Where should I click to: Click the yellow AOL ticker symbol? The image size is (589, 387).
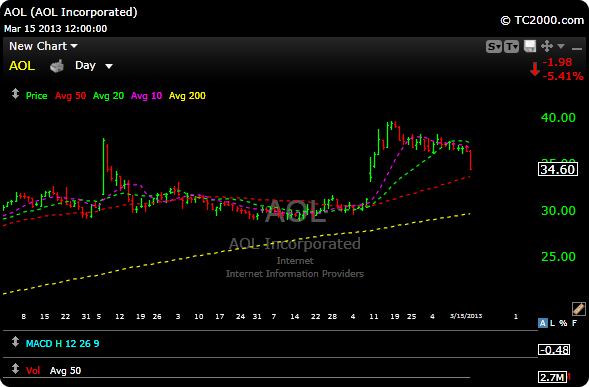[x=22, y=66]
